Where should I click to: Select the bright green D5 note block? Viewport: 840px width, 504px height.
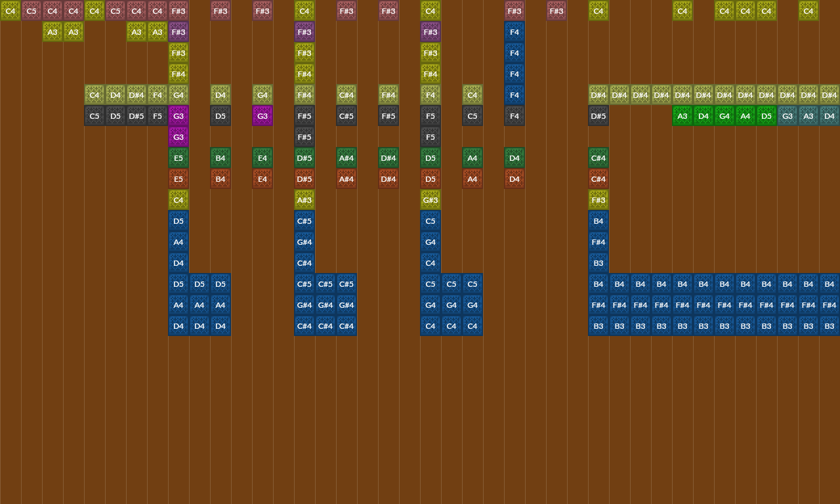point(766,116)
